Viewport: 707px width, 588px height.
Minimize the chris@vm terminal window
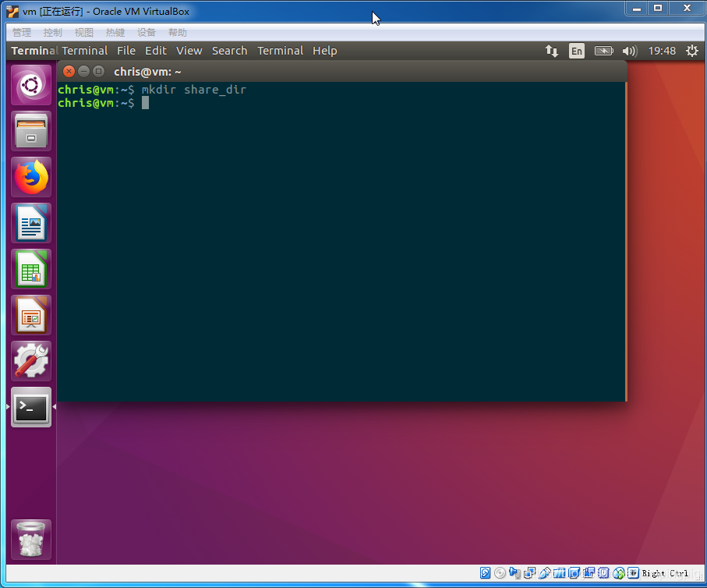click(x=84, y=71)
